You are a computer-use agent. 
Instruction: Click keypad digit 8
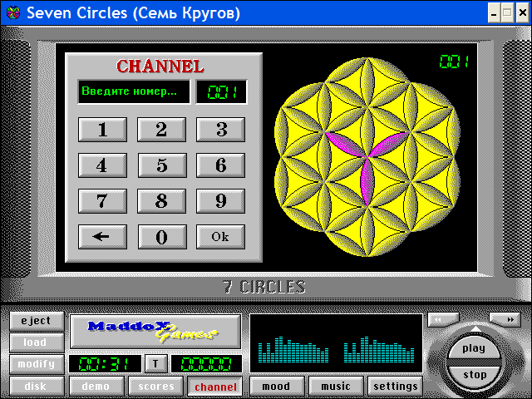tap(162, 201)
